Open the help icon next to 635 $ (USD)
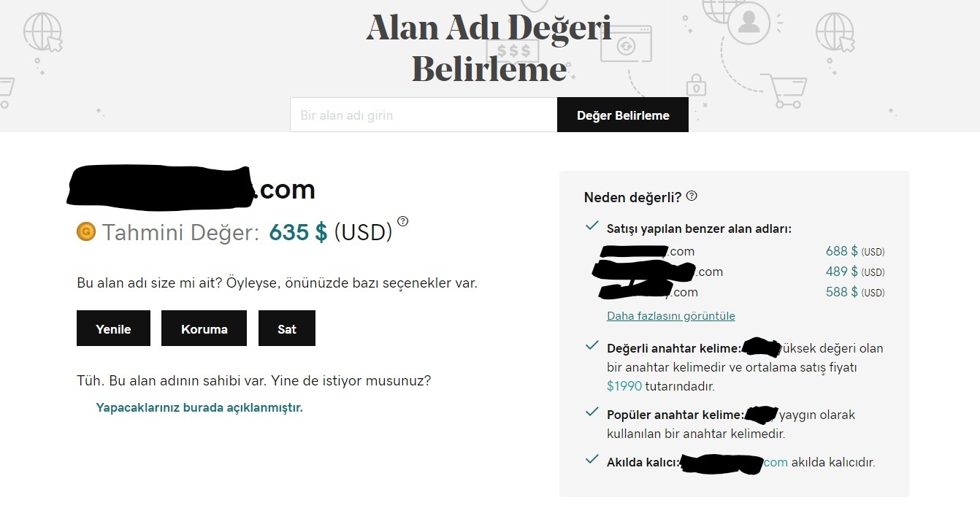This screenshot has height=511, width=980. tap(403, 221)
